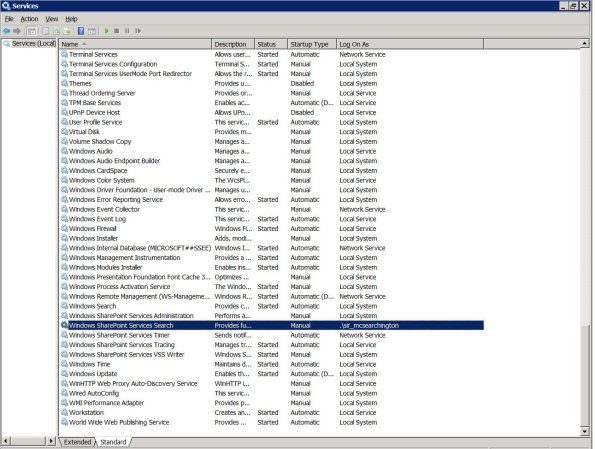
Task: Select the Windows Color System service
Action: click(272, 180)
